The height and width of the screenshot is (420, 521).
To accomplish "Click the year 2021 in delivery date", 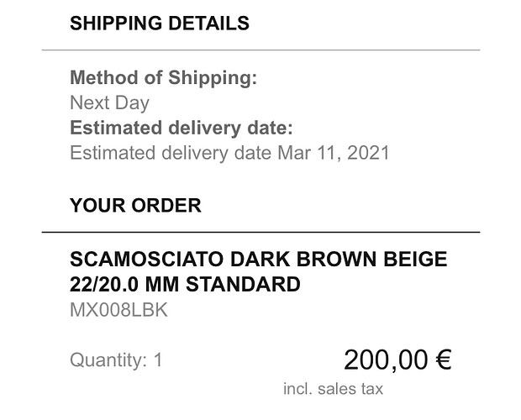I will coord(368,153).
